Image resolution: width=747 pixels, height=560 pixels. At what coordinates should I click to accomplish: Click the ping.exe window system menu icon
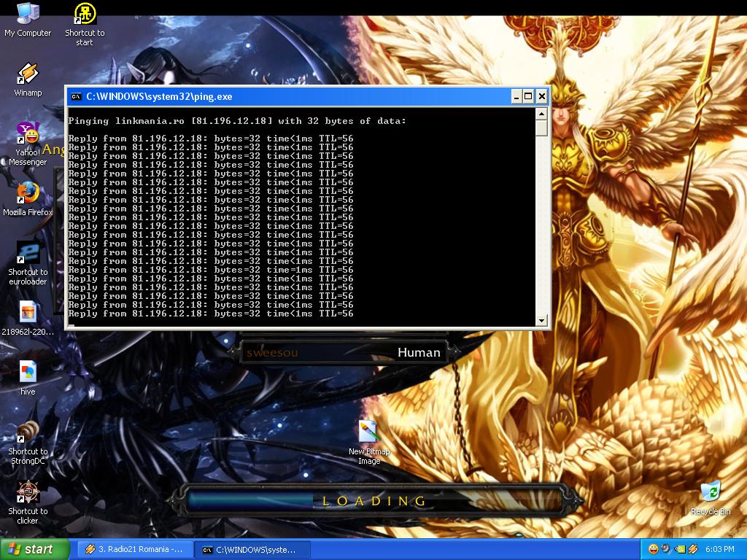pos(76,97)
